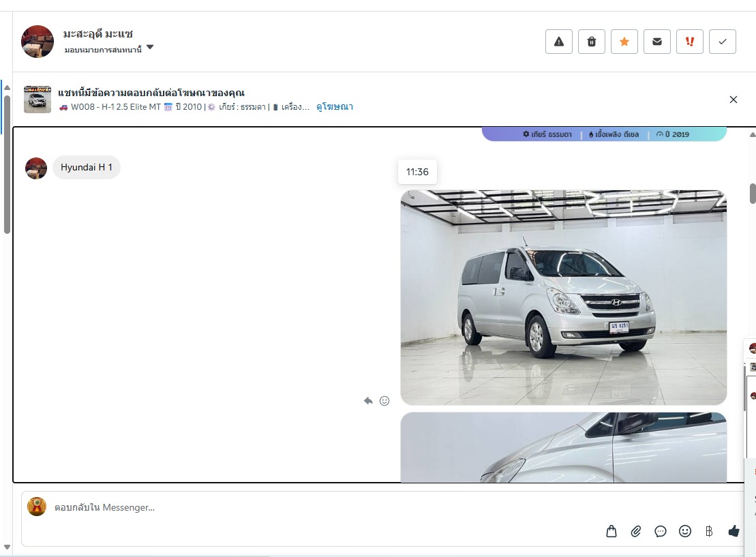This screenshot has width=756, height=557.
Task: Send a thumbs-up like
Action: point(734,532)
